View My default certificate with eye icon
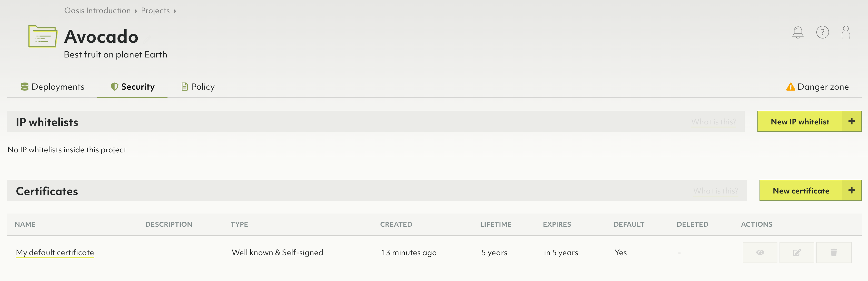The width and height of the screenshot is (868, 281). [759, 252]
